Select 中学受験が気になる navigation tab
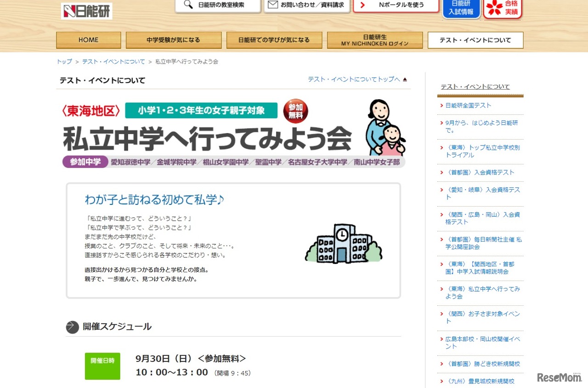 click(x=174, y=40)
